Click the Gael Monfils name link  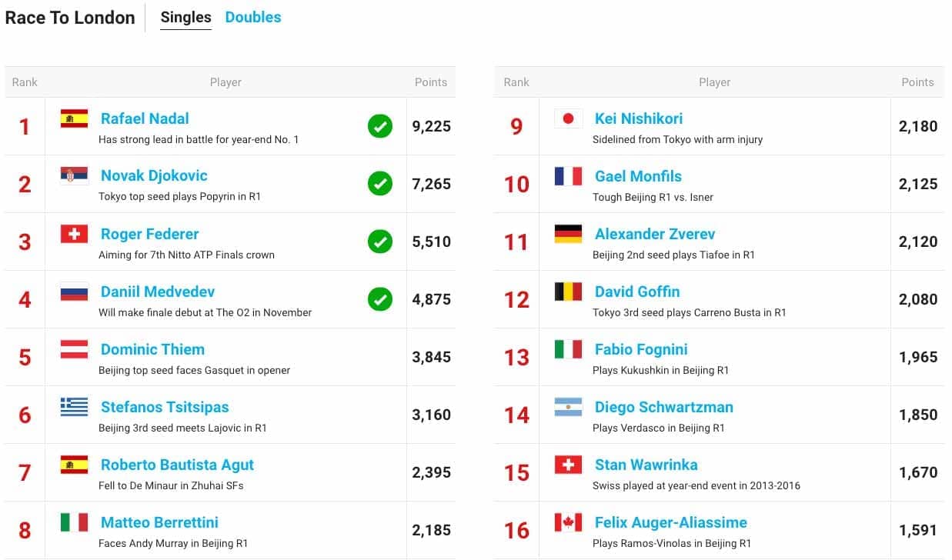(x=638, y=176)
